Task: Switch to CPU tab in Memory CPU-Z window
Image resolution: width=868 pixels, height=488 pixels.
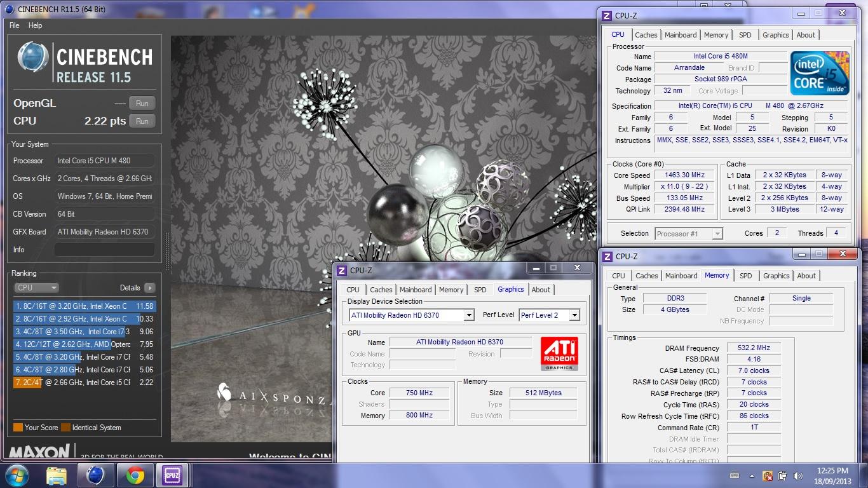Action: [618, 276]
